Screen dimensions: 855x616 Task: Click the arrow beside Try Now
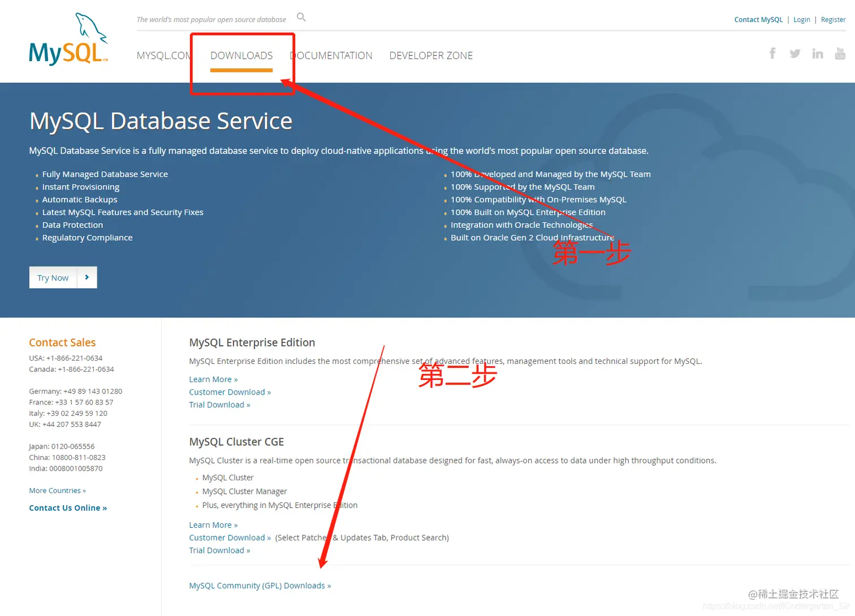[87, 277]
